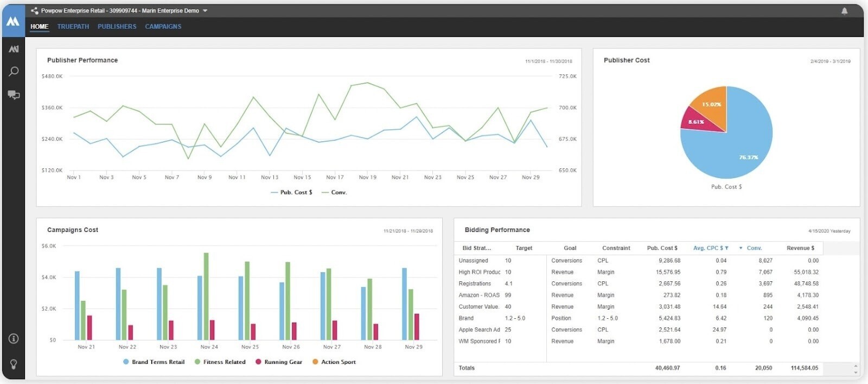Open the chat messages sidebar icon
The image size is (868, 384).
tap(14, 95)
